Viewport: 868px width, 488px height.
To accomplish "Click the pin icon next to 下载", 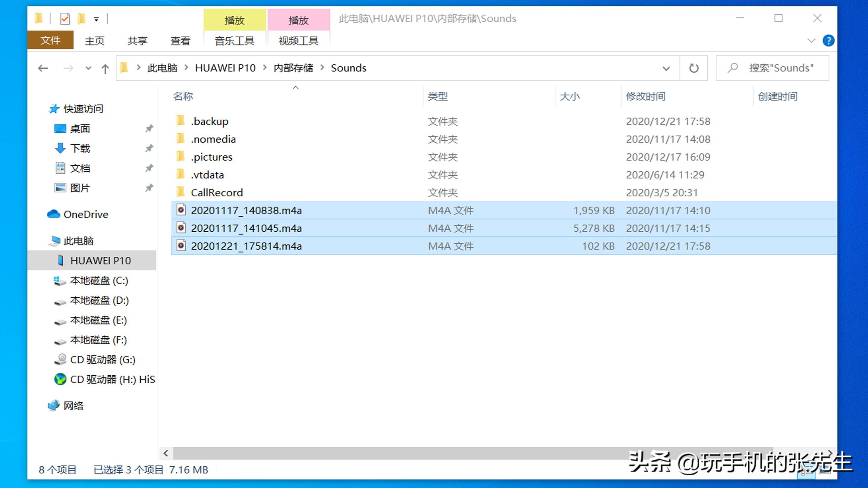I will click(149, 148).
